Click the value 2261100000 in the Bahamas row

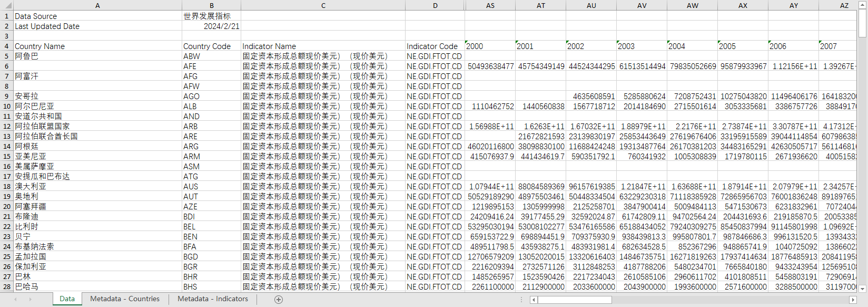coord(490,286)
